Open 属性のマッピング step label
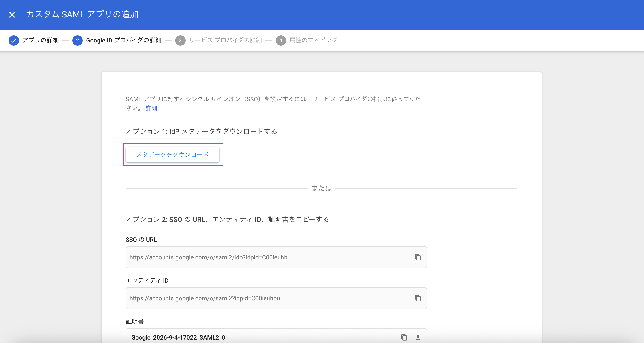 313,40
